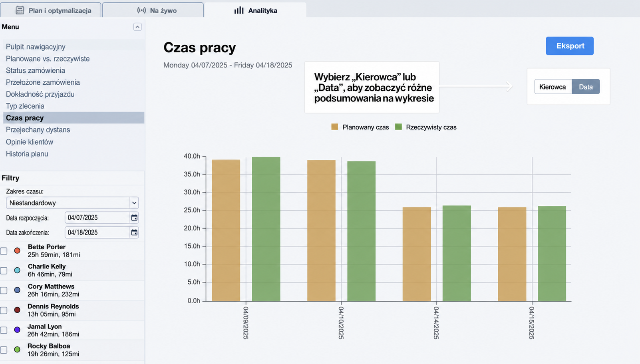Open Historia planu in the menu
The image size is (640, 364).
click(27, 154)
